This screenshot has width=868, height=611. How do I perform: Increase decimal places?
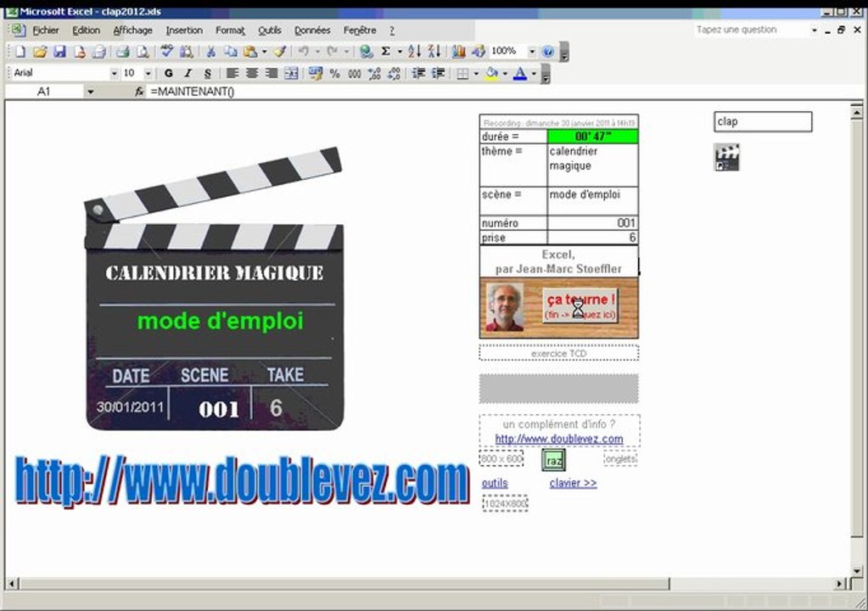[x=374, y=73]
